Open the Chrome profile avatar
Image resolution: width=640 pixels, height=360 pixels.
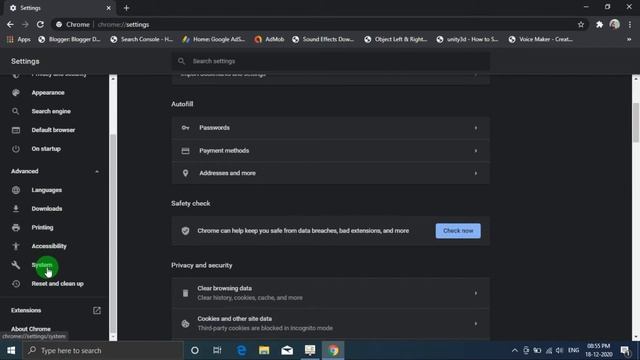[x=615, y=24]
